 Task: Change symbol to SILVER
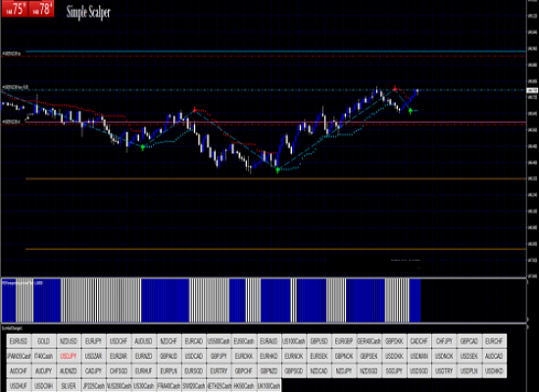tap(69, 386)
